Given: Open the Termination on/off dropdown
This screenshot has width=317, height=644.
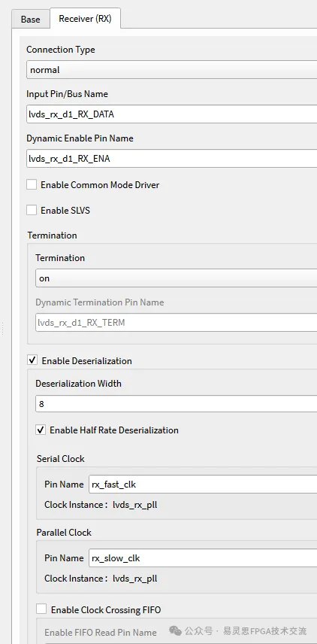Looking at the screenshot, I should pos(176,278).
